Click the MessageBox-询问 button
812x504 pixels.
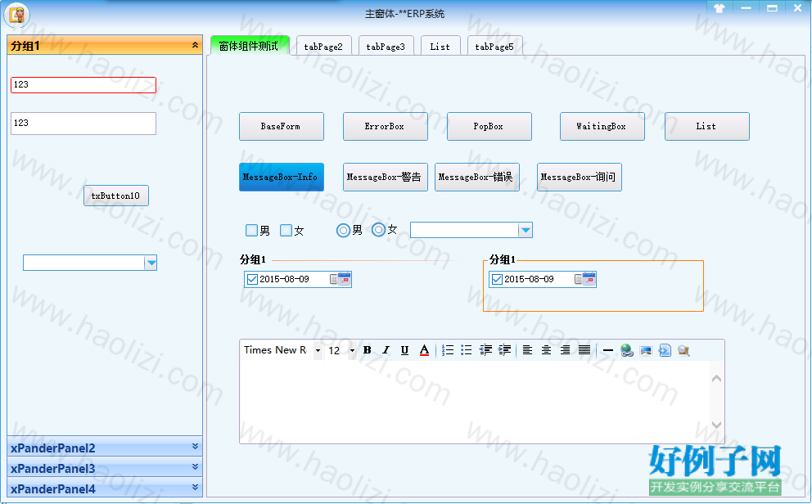[x=579, y=177]
